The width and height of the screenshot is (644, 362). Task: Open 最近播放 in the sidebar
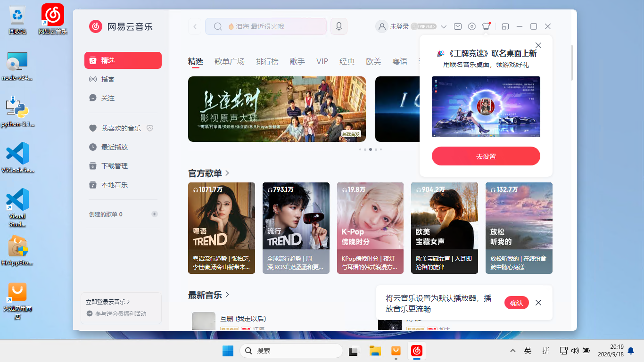pyautogui.click(x=123, y=147)
